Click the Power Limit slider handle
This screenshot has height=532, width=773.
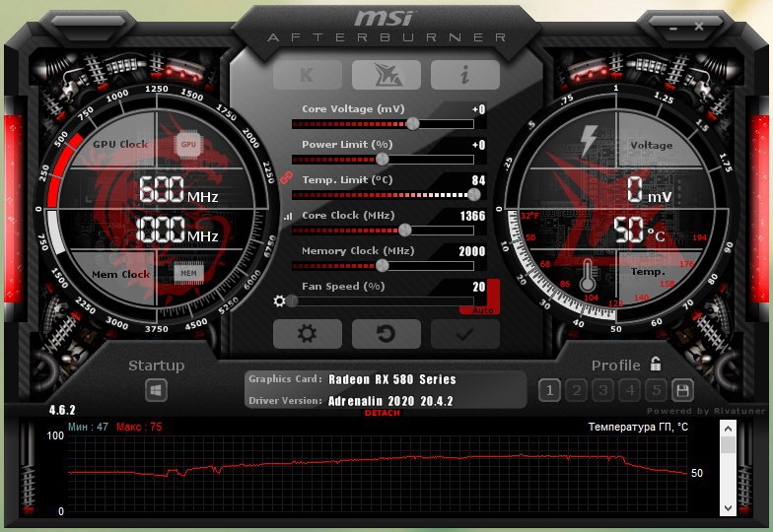pos(383,160)
